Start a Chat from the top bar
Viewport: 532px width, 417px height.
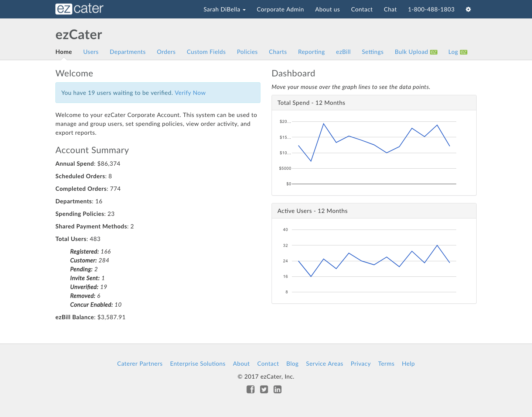[x=390, y=10]
